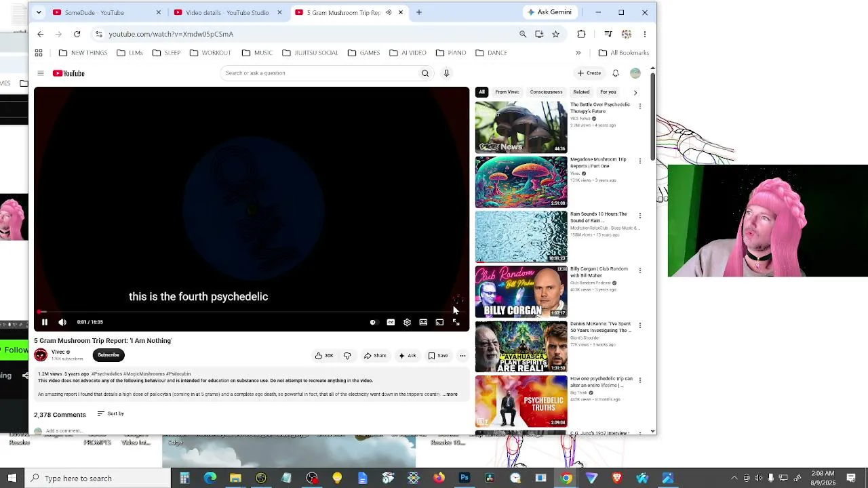The height and width of the screenshot is (488, 868).
Task: Open the Chrome extensions puzzle icon
Action: [581, 34]
